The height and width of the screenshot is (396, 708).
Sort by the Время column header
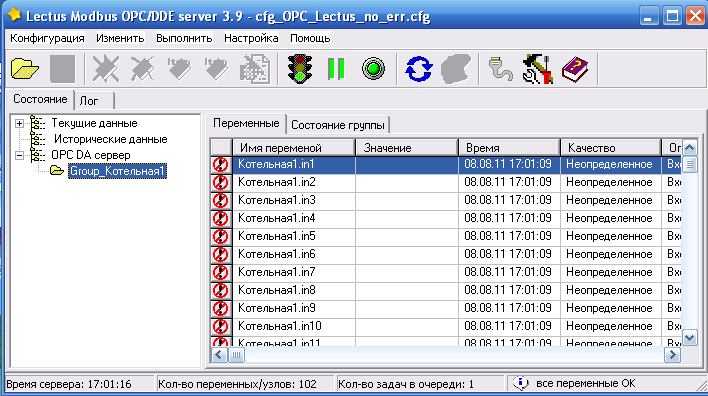(x=509, y=148)
